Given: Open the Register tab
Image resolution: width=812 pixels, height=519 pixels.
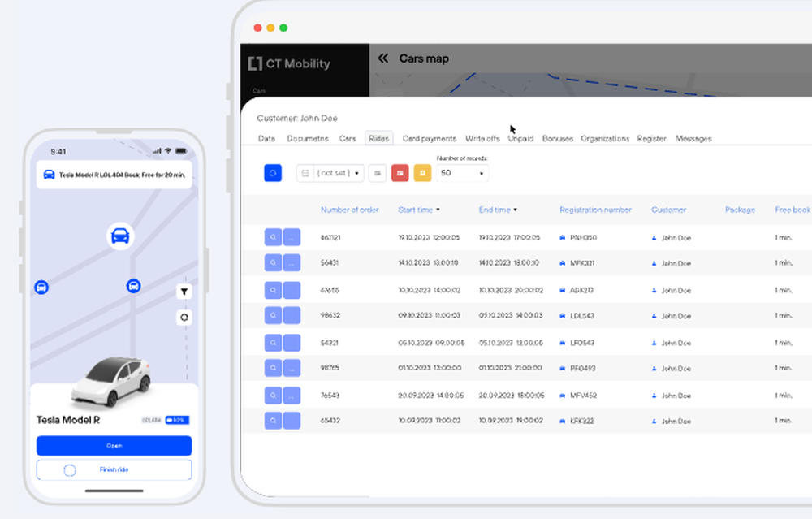Looking at the screenshot, I should click(651, 138).
